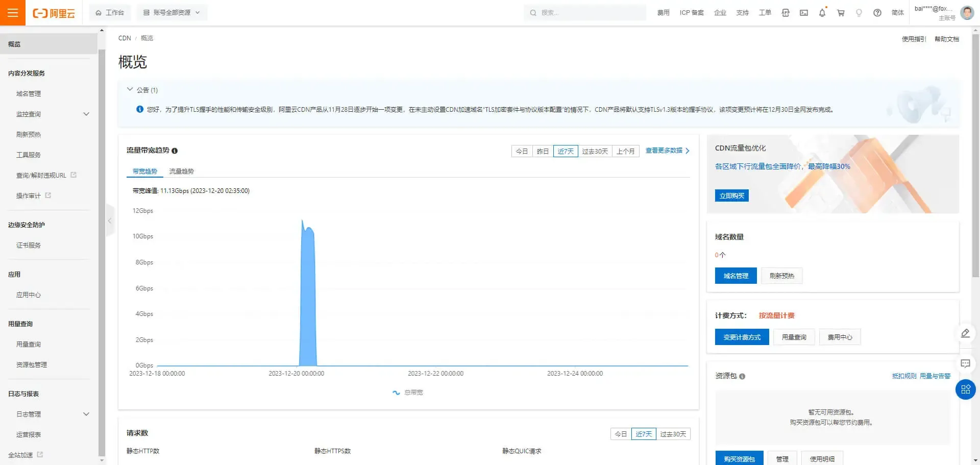Select 今日 range in traffic trend chart
The width and height of the screenshot is (980, 465).
point(522,151)
